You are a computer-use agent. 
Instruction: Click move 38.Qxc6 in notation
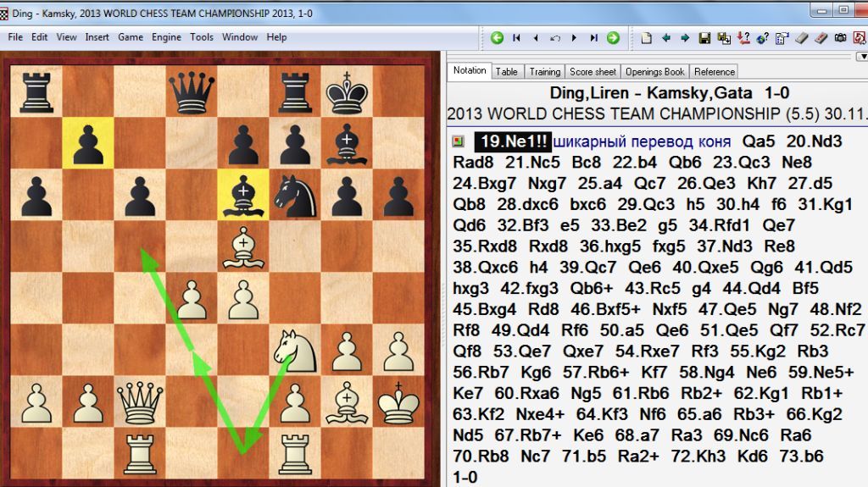[x=486, y=268]
